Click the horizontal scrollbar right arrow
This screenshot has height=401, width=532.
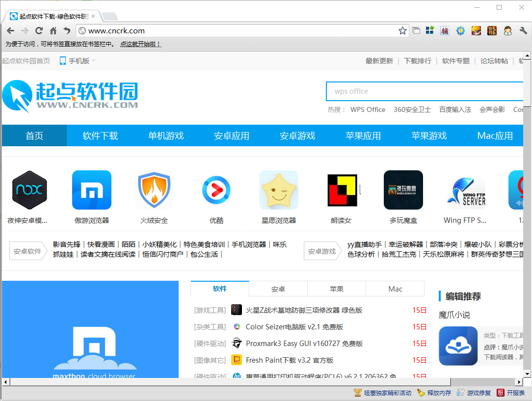coord(519,382)
